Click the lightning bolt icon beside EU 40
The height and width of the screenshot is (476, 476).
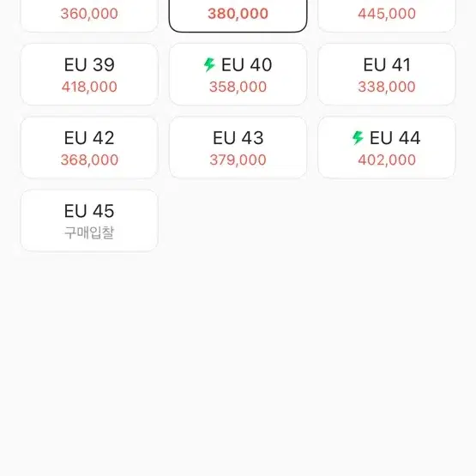point(209,64)
